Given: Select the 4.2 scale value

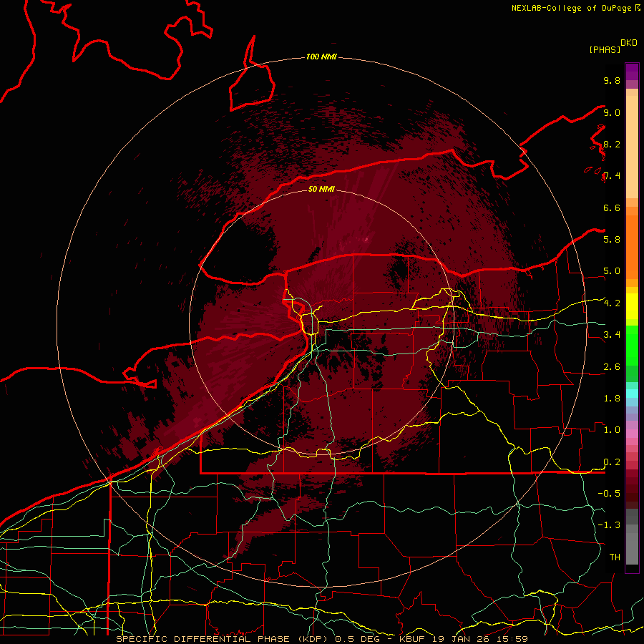Looking at the screenshot, I should click(612, 303).
